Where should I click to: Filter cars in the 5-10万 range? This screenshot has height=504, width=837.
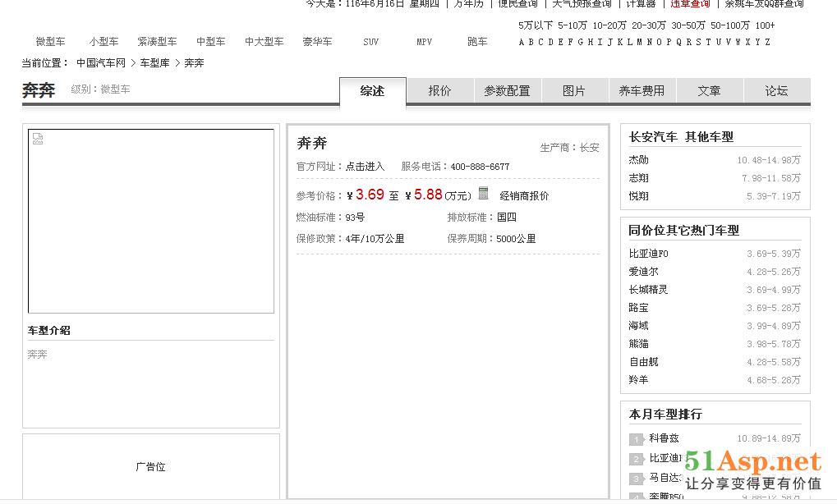(573, 25)
